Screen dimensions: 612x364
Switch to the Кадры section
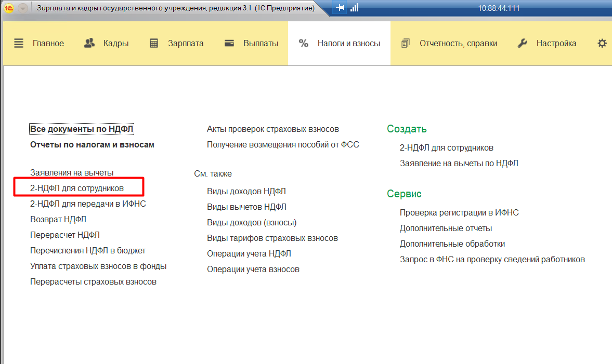pos(107,44)
